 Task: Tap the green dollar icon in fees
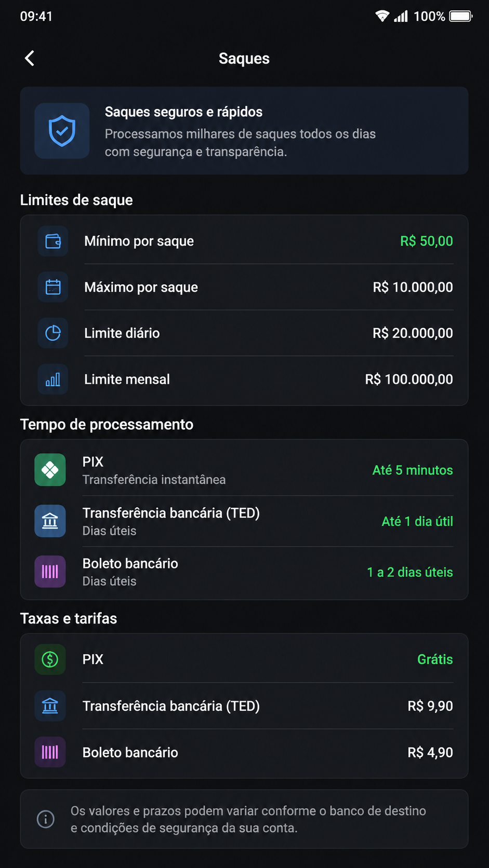(x=50, y=659)
